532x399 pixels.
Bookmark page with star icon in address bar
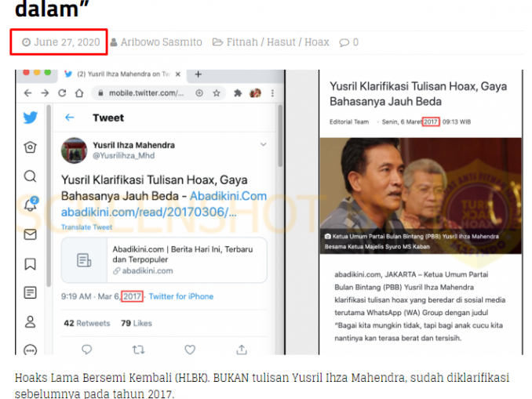click(217, 92)
